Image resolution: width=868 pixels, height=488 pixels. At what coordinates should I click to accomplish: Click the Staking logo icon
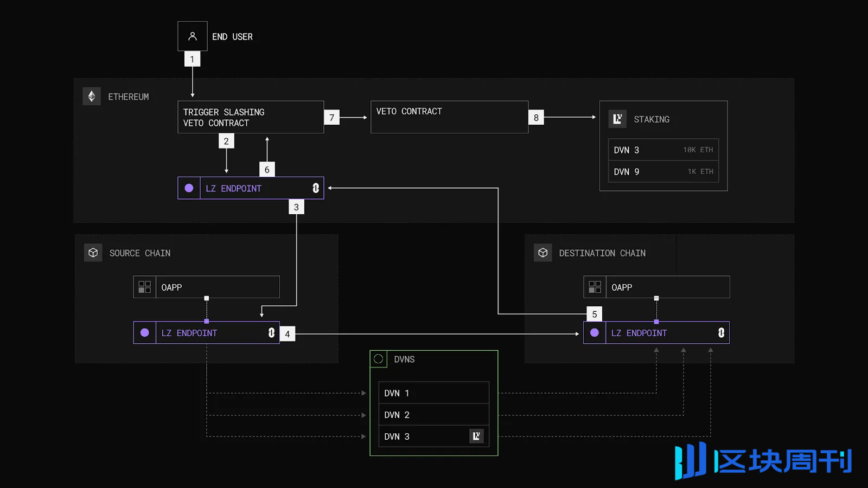point(617,119)
